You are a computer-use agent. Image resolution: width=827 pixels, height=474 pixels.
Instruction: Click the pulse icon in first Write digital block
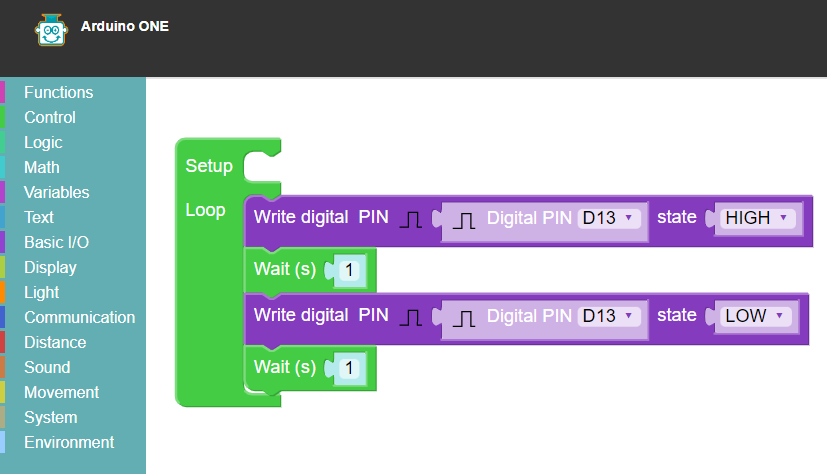[x=411, y=218]
